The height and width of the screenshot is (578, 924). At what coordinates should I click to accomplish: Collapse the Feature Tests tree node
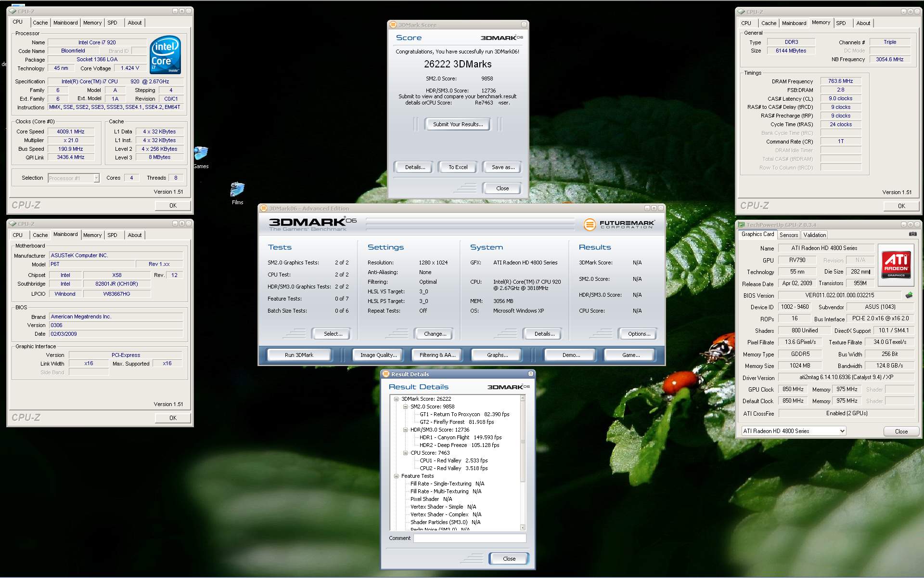pos(396,476)
